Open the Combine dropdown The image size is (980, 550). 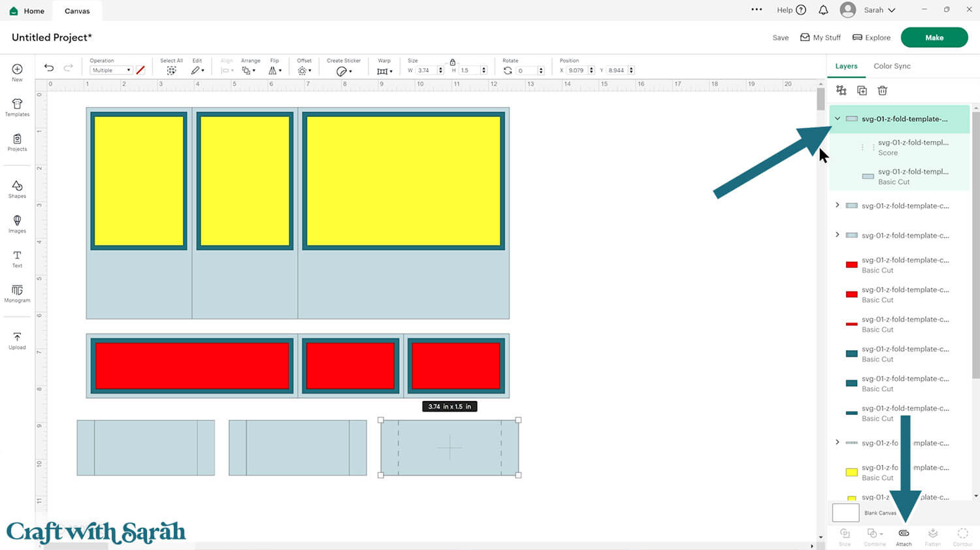coord(874,537)
